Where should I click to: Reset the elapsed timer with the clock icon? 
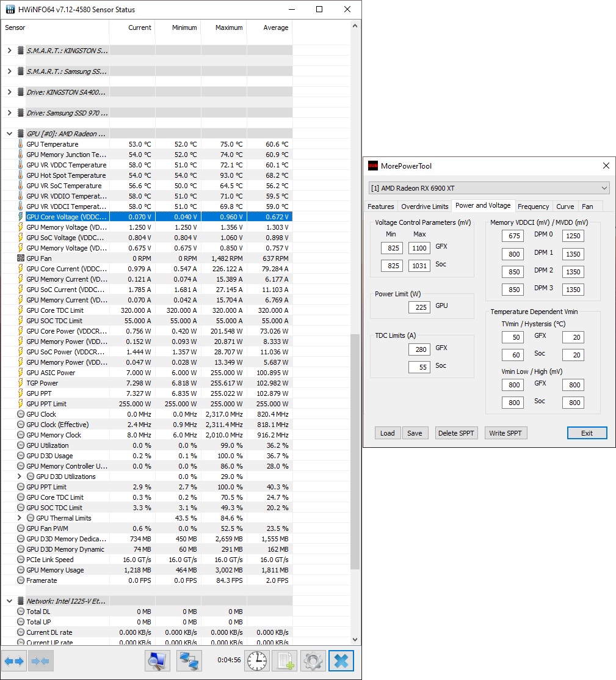point(256,661)
